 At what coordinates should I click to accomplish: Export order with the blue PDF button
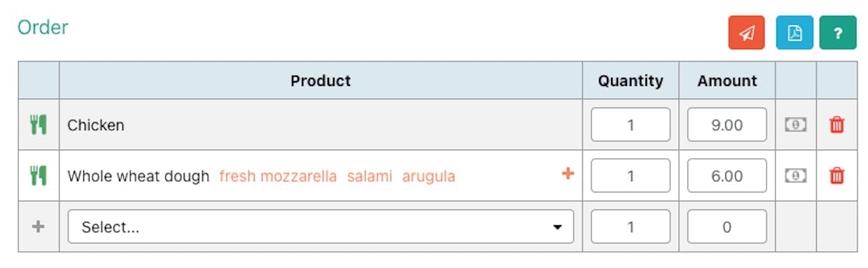[x=794, y=32]
